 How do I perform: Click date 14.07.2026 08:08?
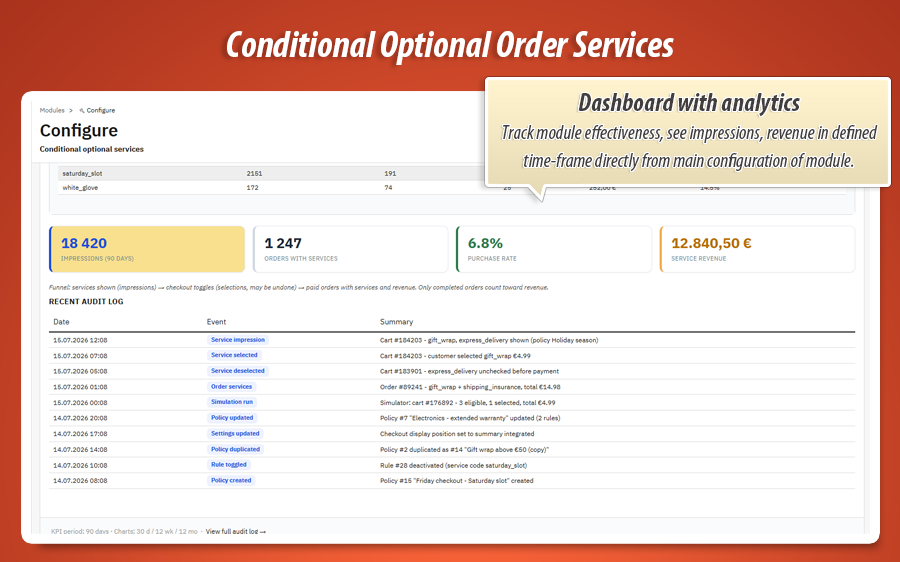click(x=80, y=481)
